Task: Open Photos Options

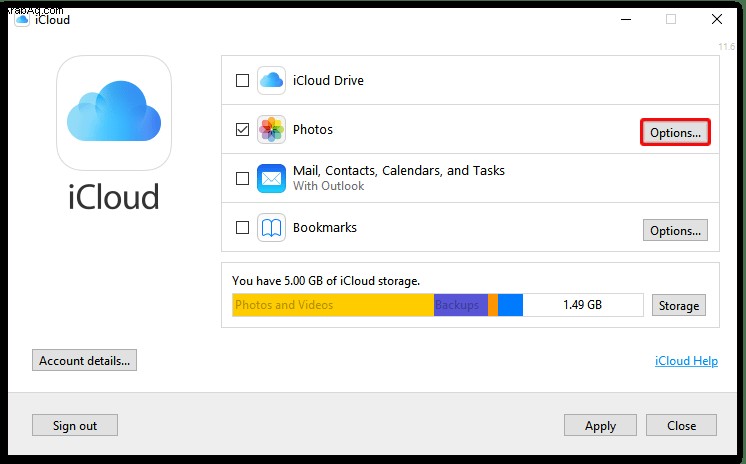Action: 675,132
